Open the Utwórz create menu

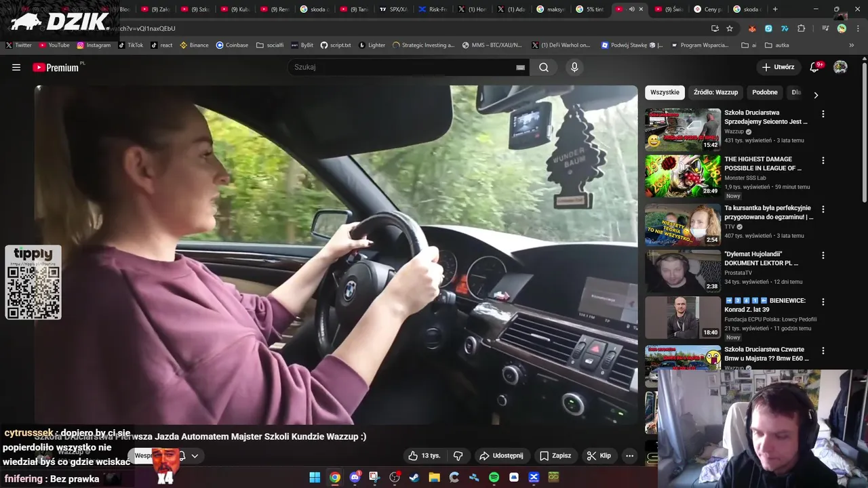(x=778, y=67)
